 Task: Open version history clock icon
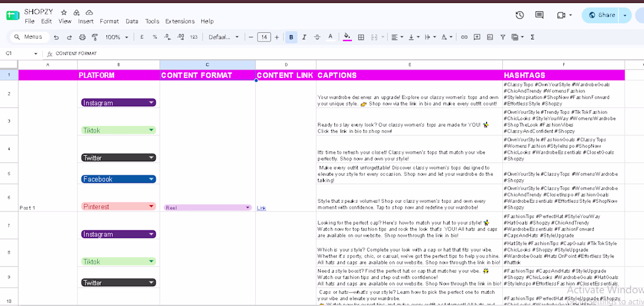tap(519, 15)
